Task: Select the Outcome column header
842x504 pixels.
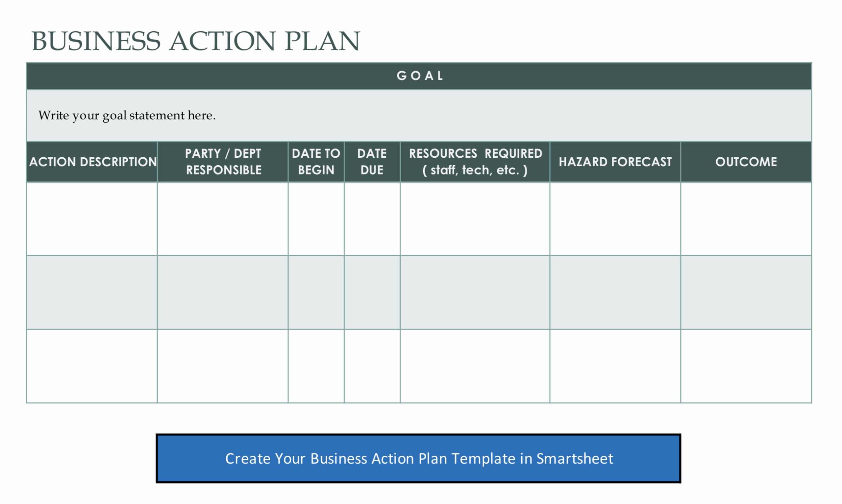Action: 746,162
